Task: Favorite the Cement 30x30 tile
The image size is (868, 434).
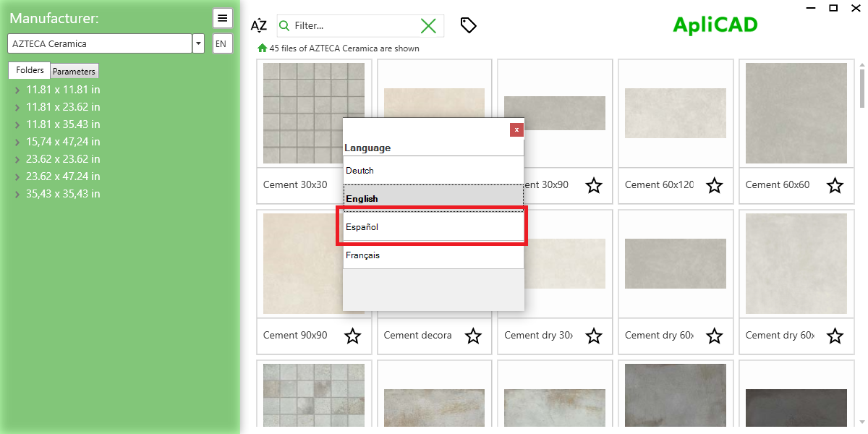Action: tap(352, 185)
